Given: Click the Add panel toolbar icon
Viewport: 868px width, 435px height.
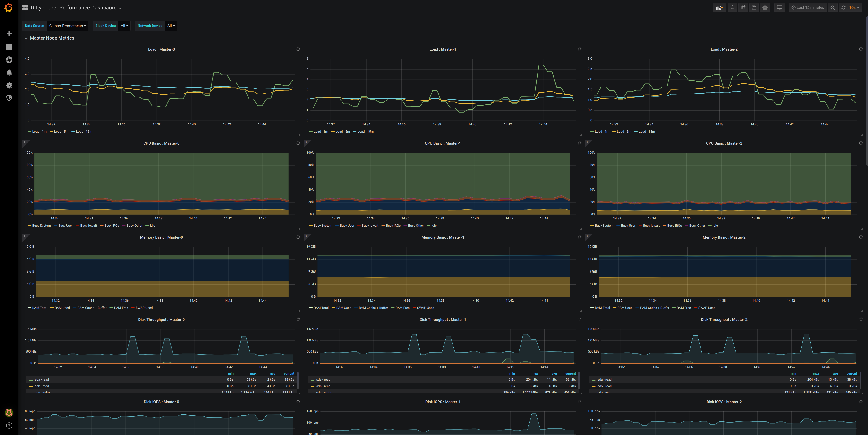Looking at the screenshot, I should tap(719, 7).
